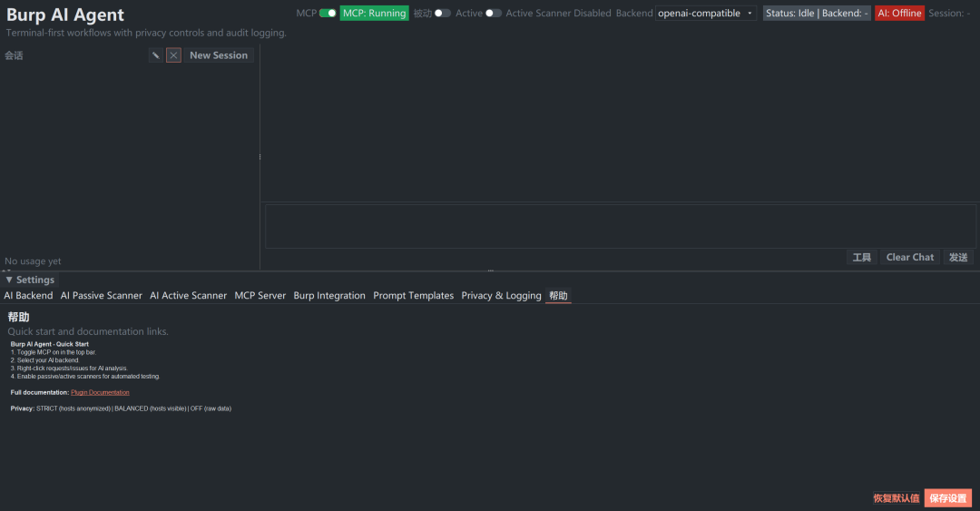Start a New Session
The height and width of the screenshot is (511, 980).
[x=219, y=55]
